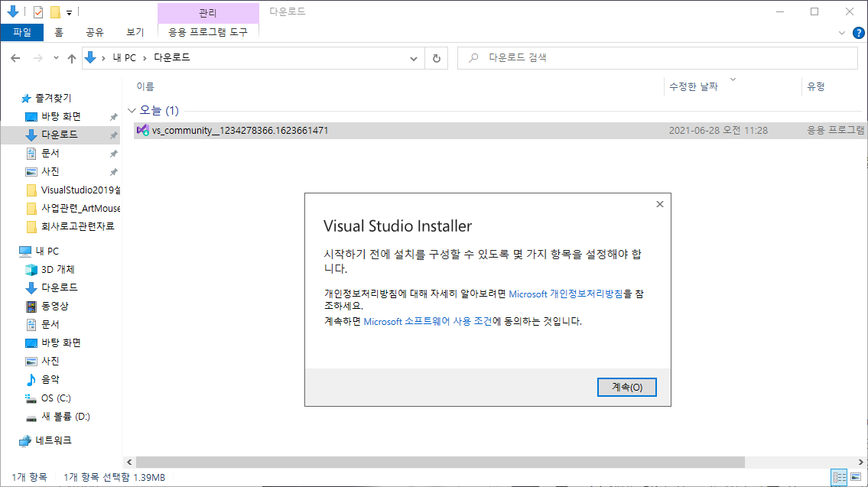Screen dimensions: 868x487
Task: Click the new folder quick access icon
Action: [x=55, y=12]
